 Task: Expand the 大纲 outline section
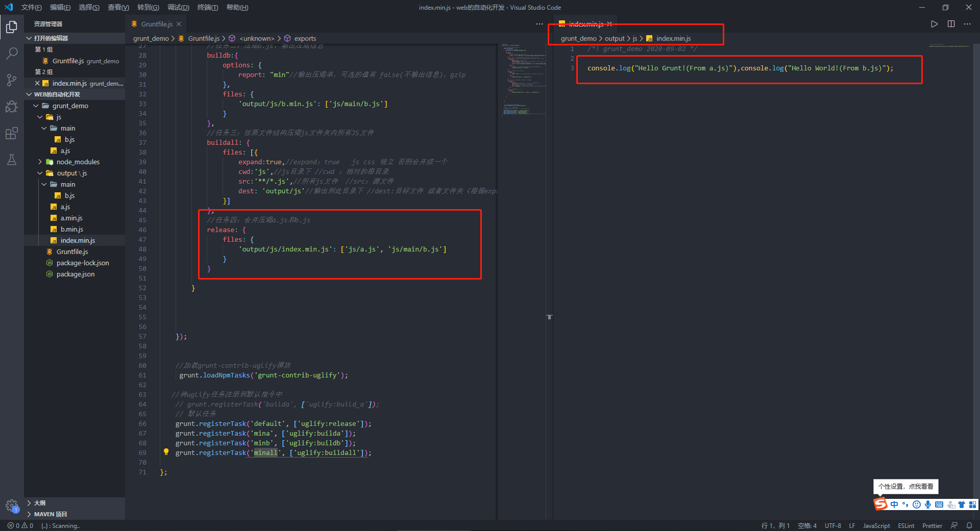click(x=75, y=503)
